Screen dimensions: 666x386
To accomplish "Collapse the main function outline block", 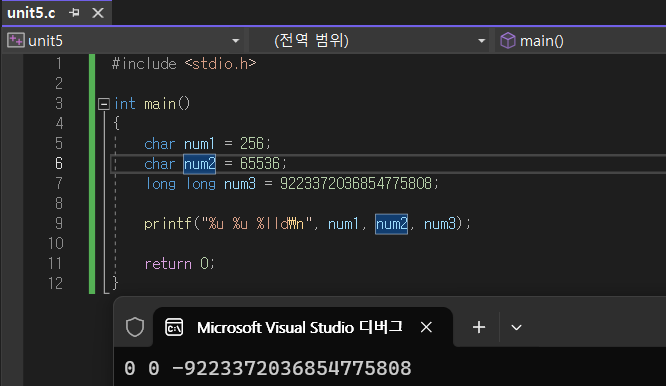I will point(104,104).
